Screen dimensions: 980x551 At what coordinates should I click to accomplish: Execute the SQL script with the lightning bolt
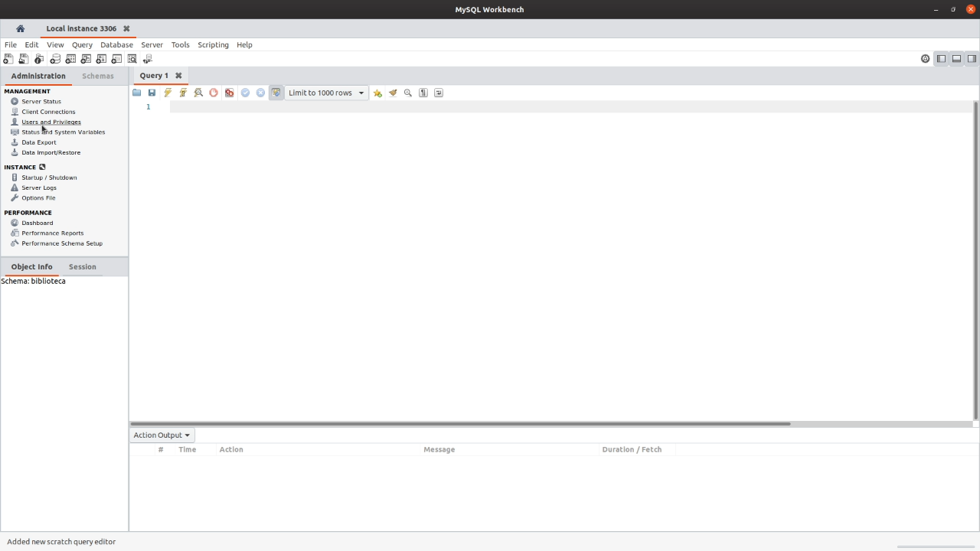[168, 93]
